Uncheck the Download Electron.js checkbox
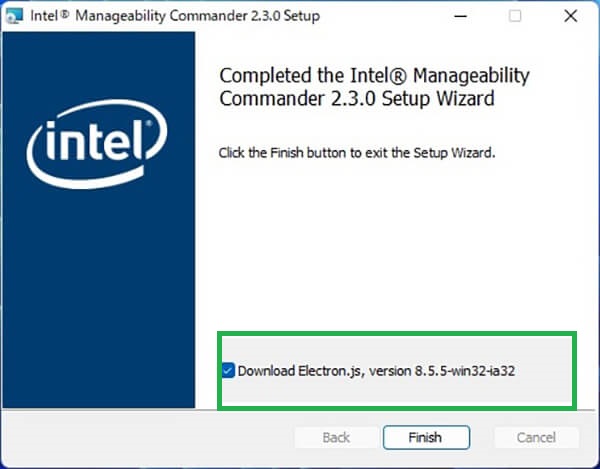The height and width of the screenshot is (469, 600). point(228,370)
